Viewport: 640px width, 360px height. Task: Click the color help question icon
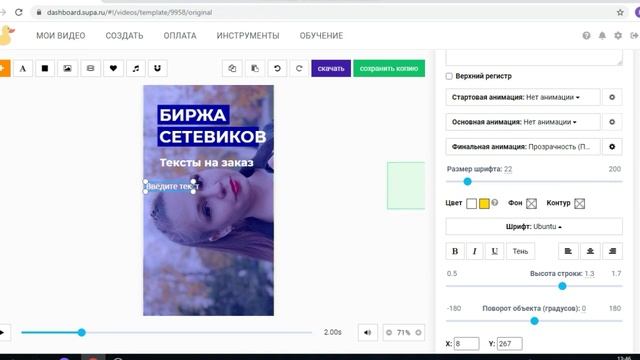click(495, 202)
